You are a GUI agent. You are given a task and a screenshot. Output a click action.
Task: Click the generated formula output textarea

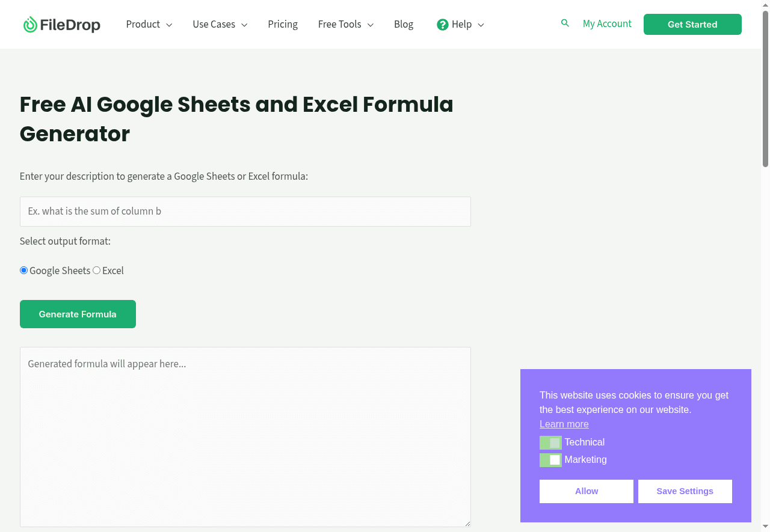click(245, 437)
